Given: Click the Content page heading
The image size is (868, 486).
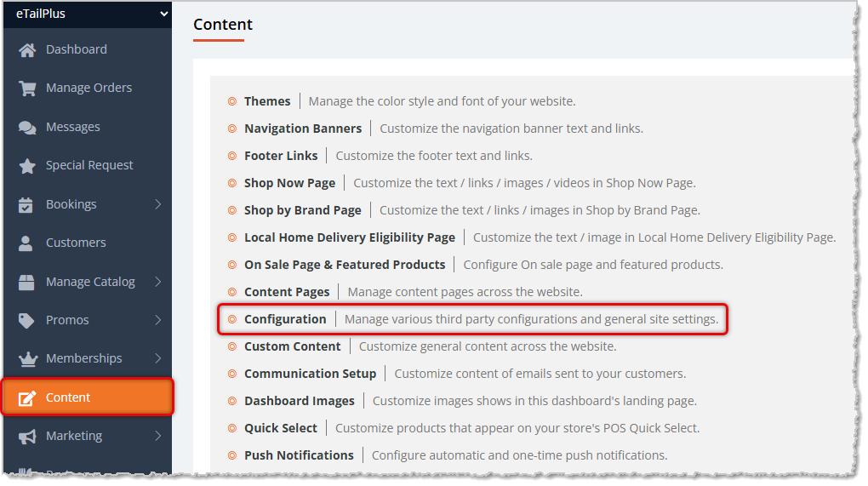Looking at the screenshot, I should (x=223, y=25).
